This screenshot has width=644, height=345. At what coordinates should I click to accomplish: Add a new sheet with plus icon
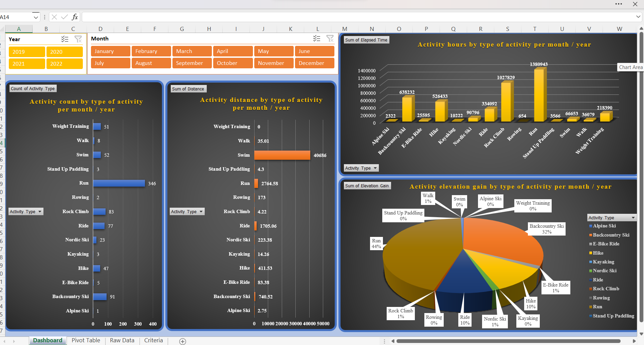click(183, 341)
